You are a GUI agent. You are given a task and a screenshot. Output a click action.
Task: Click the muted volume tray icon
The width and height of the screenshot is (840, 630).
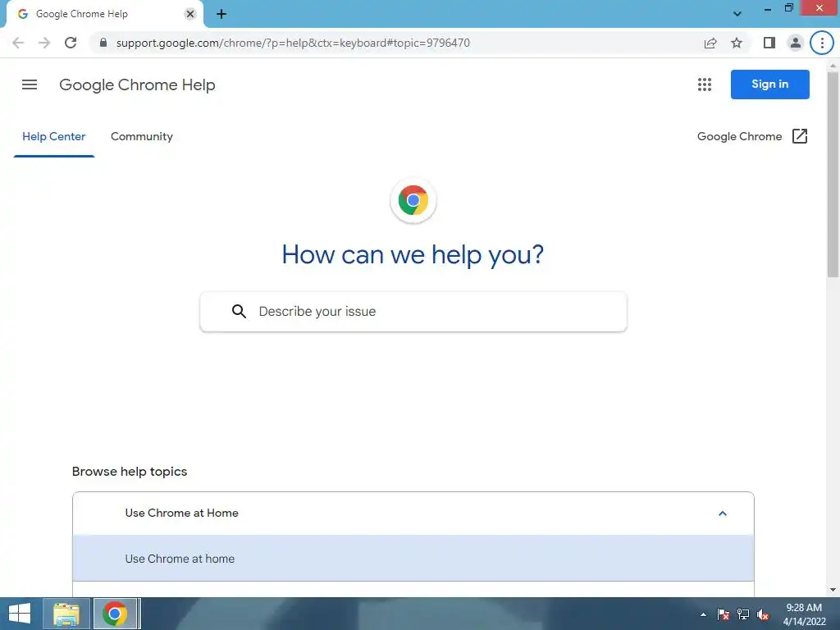763,614
